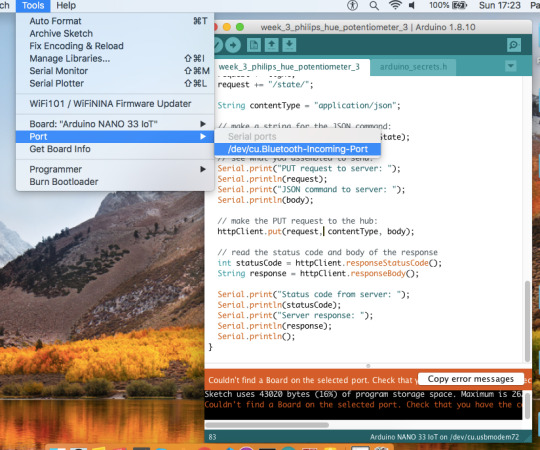Click the volume speaker icon in menu bar
Screen dimensions: 540x450
412,6
